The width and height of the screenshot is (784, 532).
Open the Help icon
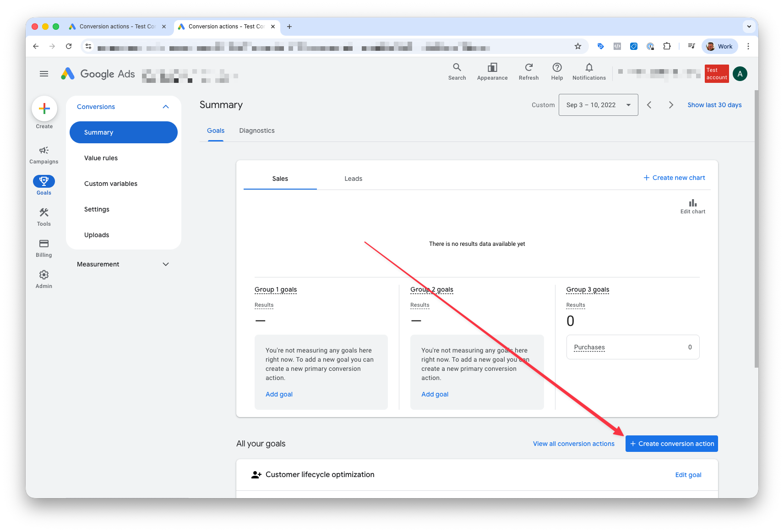[x=557, y=72]
